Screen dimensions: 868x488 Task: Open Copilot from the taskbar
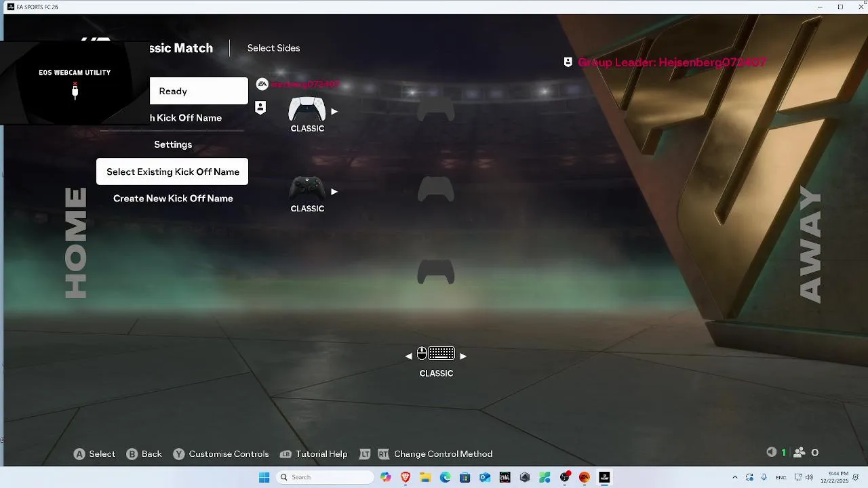tap(386, 477)
